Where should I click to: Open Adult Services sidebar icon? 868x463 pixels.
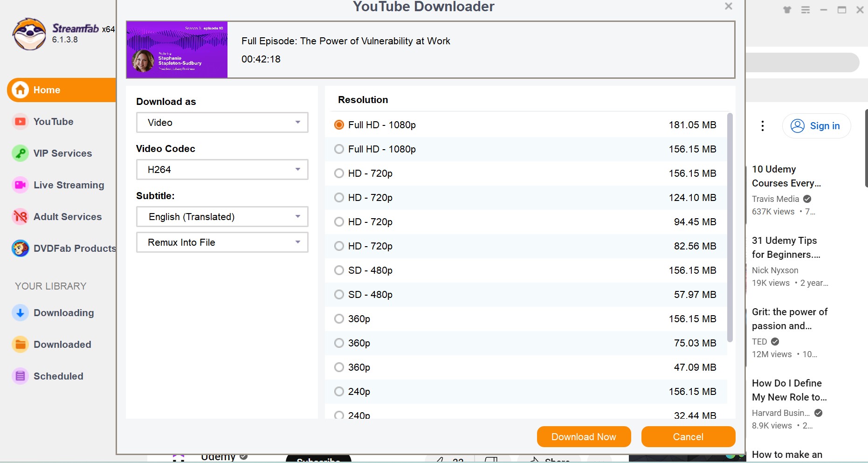[x=20, y=217]
